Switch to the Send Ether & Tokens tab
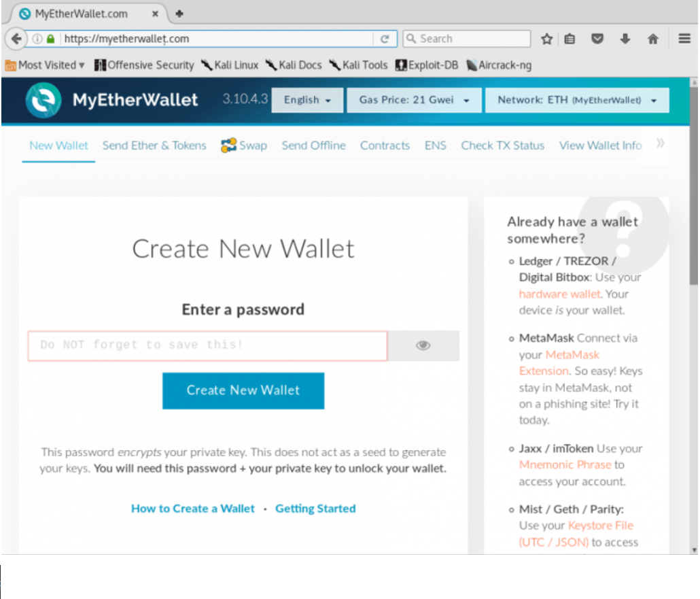 154,146
